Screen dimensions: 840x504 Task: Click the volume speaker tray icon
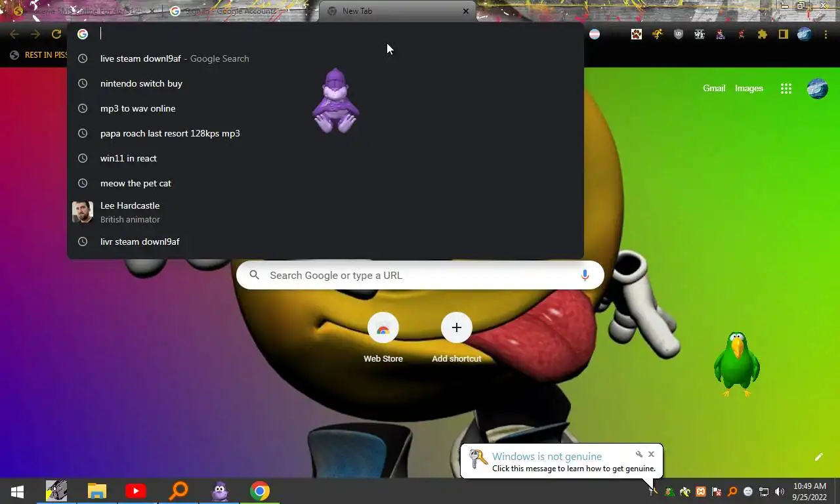point(780,492)
